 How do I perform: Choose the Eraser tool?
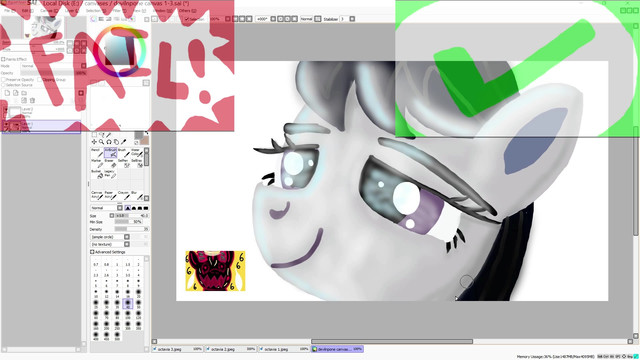(x=110, y=163)
